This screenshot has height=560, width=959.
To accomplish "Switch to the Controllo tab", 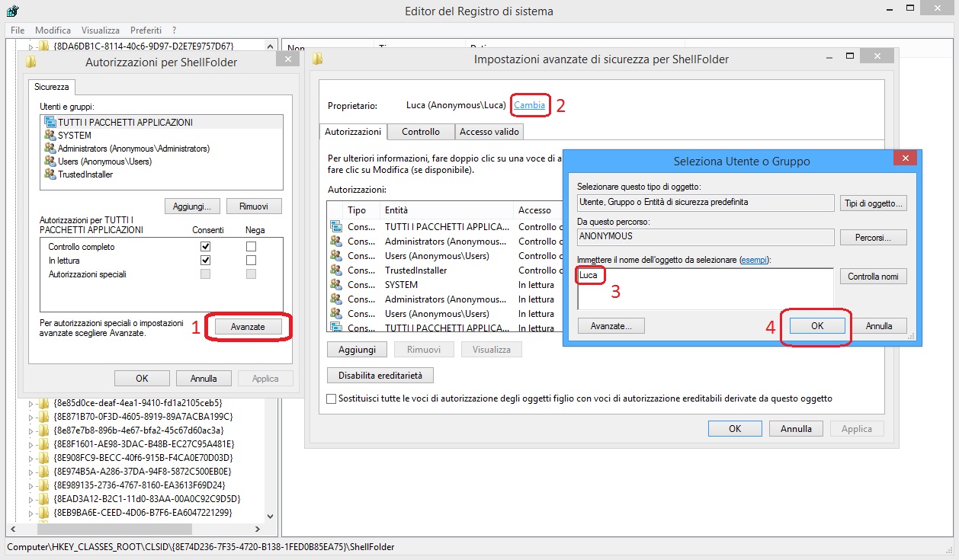I will tap(421, 132).
